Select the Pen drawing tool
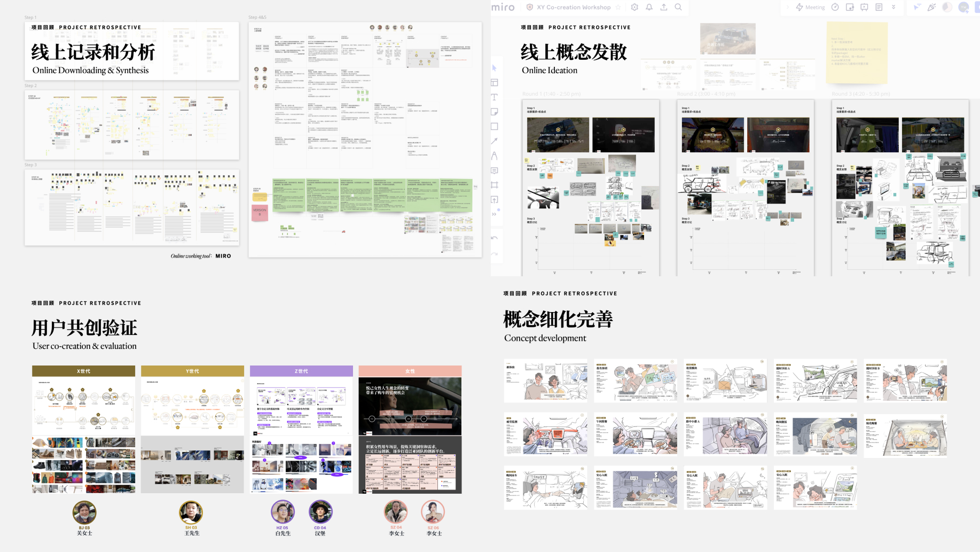This screenshot has height=552, width=980. [495, 156]
